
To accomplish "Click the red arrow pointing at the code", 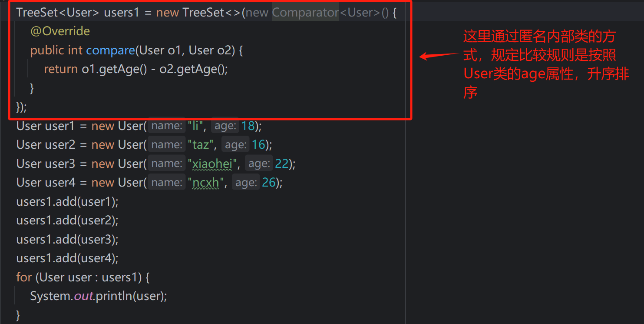I will [x=439, y=56].
